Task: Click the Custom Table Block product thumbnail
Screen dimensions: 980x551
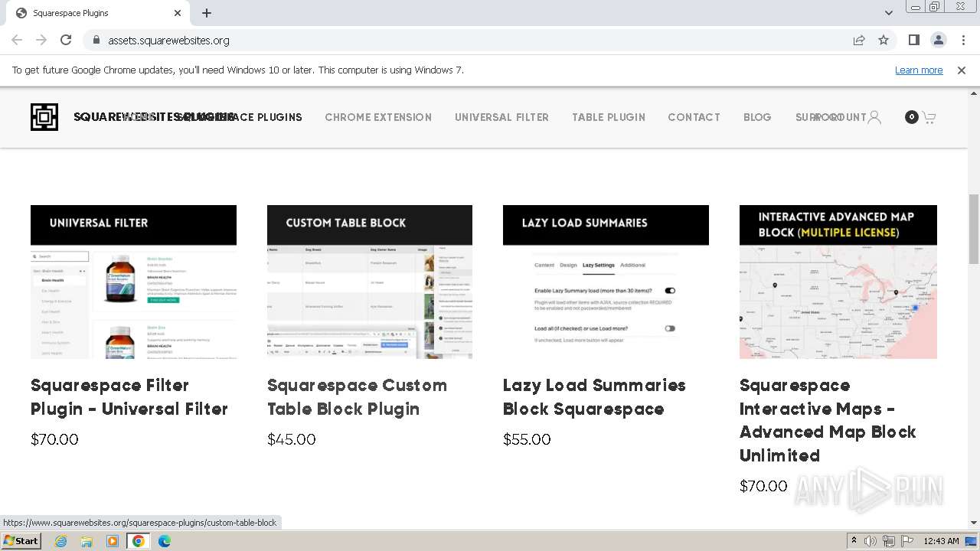Action: point(370,282)
